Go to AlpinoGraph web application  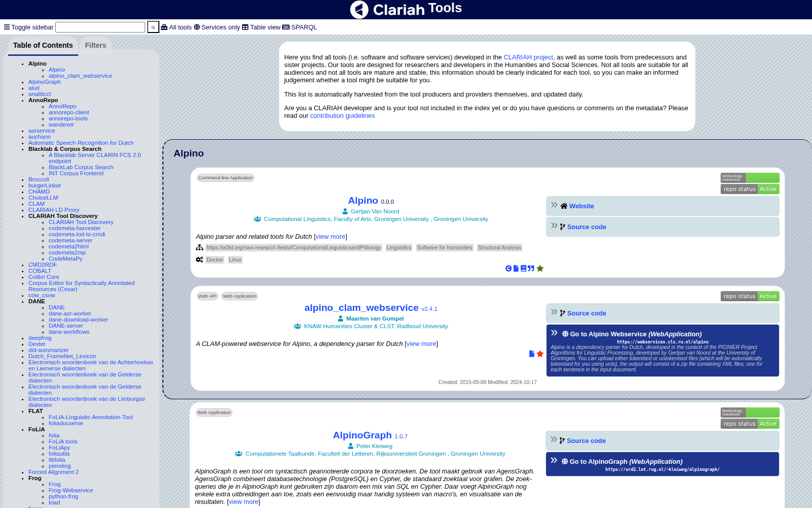[x=626, y=462]
